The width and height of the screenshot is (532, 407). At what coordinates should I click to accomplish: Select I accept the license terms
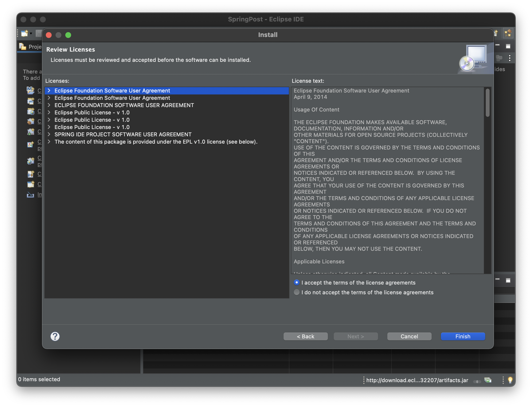point(297,283)
